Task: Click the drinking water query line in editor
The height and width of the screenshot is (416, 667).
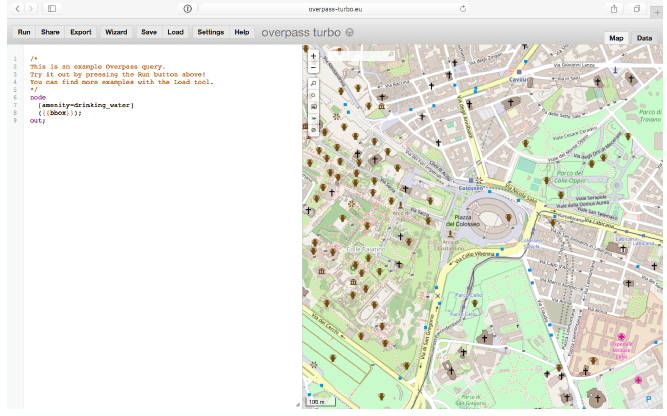Action: [x=86, y=105]
